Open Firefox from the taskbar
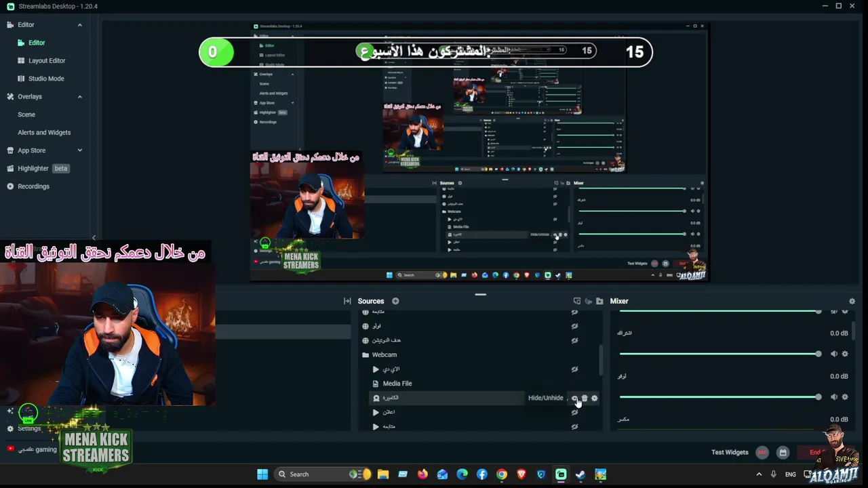The height and width of the screenshot is (488, 868). point(422,474)
